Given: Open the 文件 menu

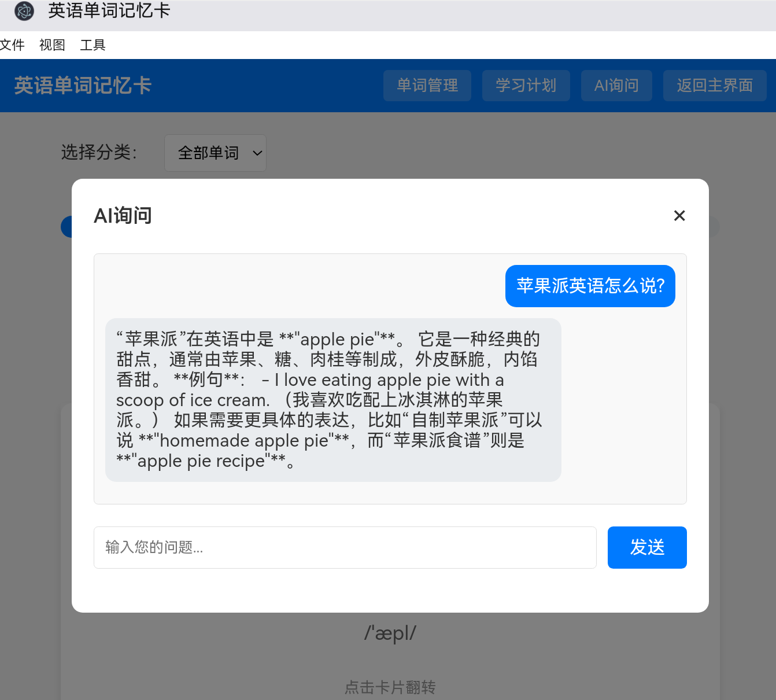Looking at the screenshot, I should 13,45.
